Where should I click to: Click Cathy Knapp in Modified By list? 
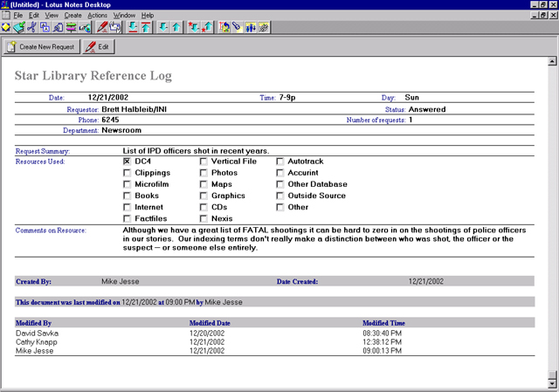37,342
